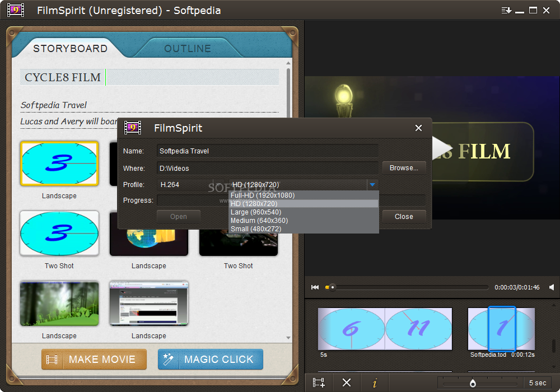Viewport: 560px width, 392px height.
Task: Click the FilmSpirit app logo in title bar
Action: click(x=16, y=10)
